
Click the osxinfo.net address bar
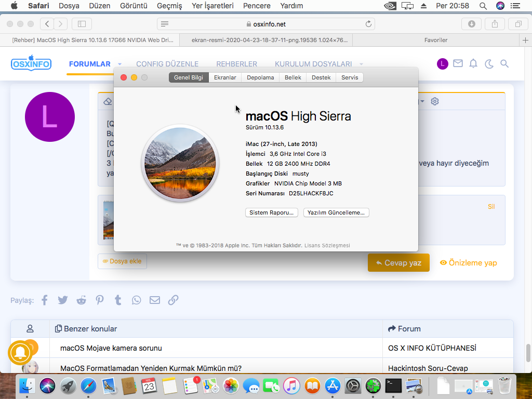[265, 24]
